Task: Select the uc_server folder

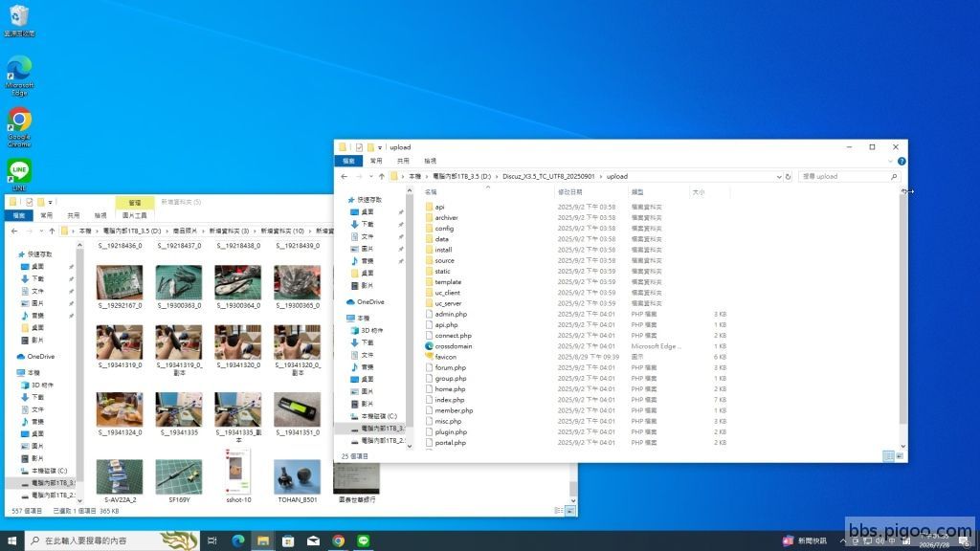Action: [448, 303]
